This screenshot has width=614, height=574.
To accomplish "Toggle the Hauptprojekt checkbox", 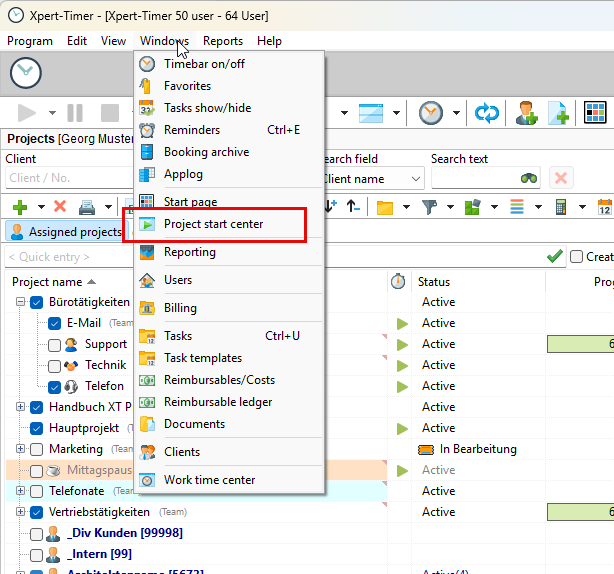I will point(37,428).
